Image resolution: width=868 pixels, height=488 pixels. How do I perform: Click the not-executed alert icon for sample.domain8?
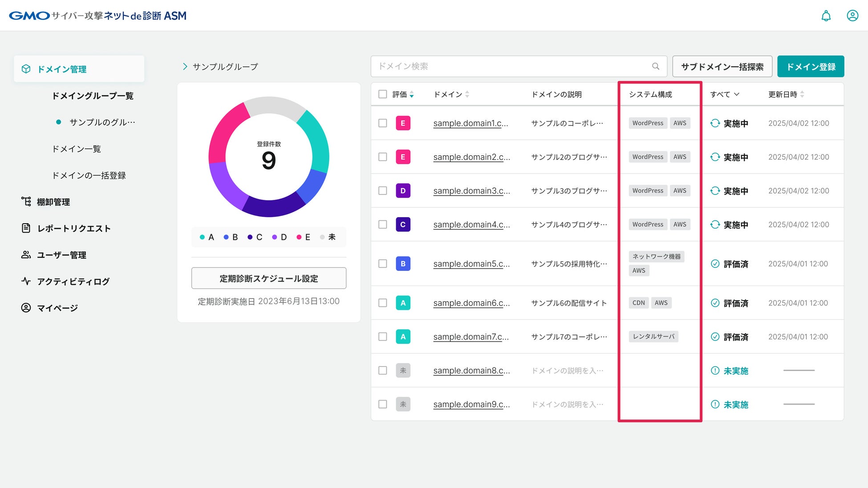click(715, 371)
